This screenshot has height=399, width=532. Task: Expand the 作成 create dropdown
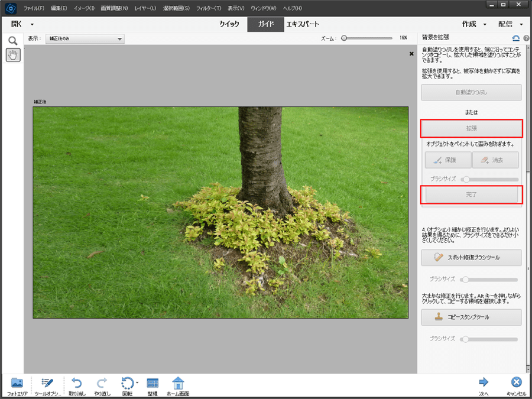click(x=474, y=24)
